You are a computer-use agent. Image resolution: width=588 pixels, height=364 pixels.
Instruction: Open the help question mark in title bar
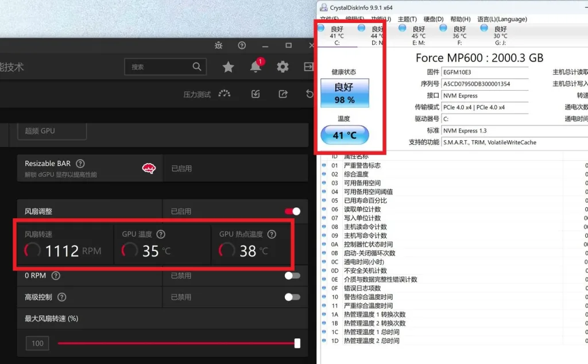242,45
